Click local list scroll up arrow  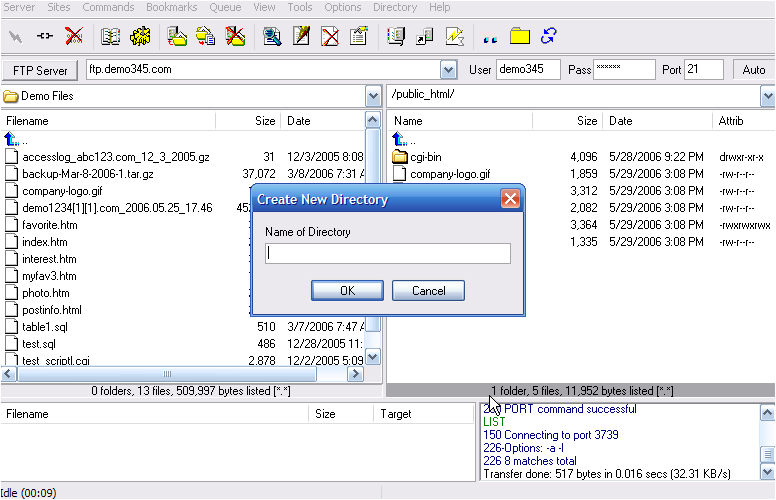pos(373,120)
